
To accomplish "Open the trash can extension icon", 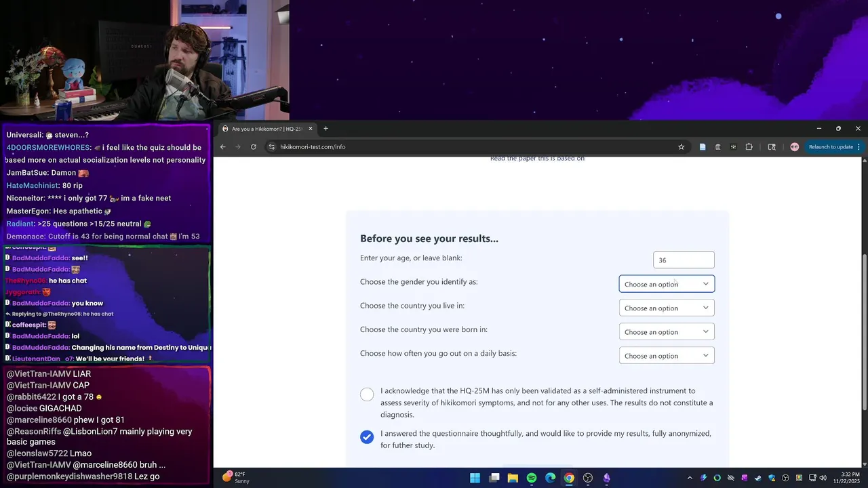I will pos(718,147).
